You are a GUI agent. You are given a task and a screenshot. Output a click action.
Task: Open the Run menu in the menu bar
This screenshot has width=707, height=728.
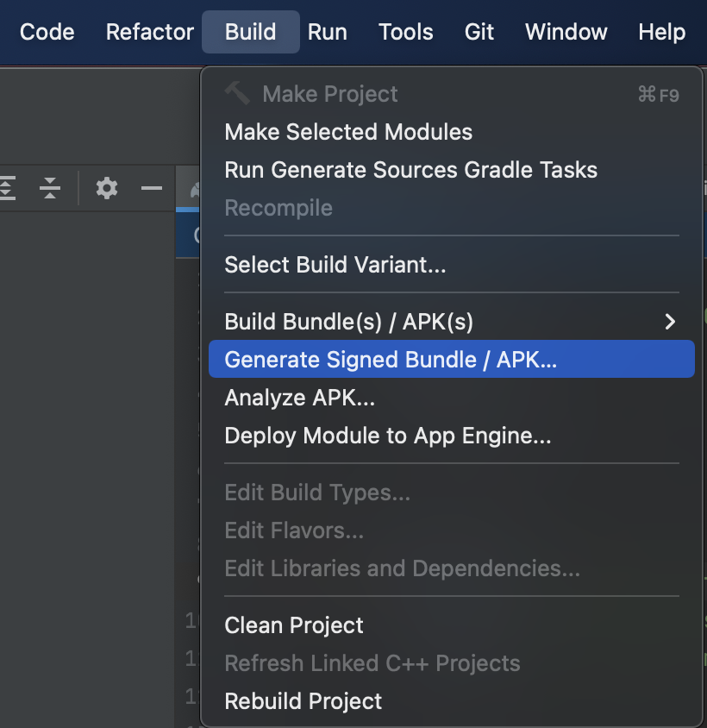328,32
